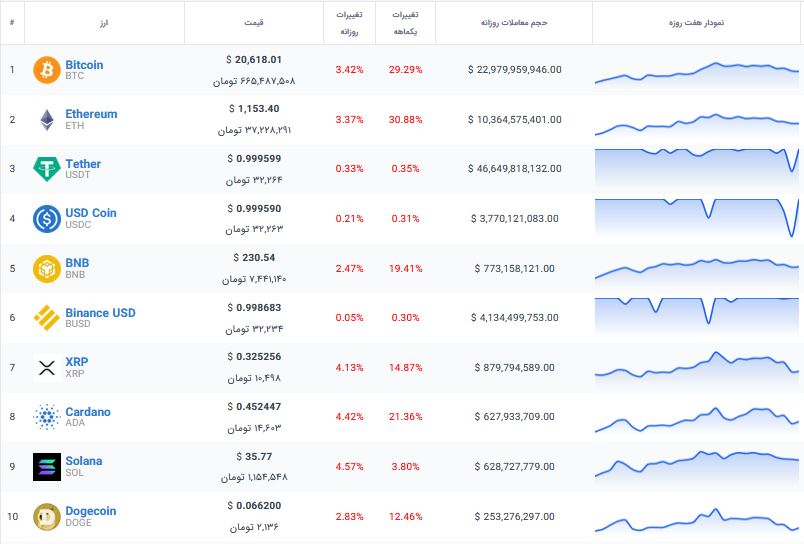The width and height of the screenshot is (804, 544).
Task: Select Bitcoin price $ 20,618.01
Action: pos(254,60)
